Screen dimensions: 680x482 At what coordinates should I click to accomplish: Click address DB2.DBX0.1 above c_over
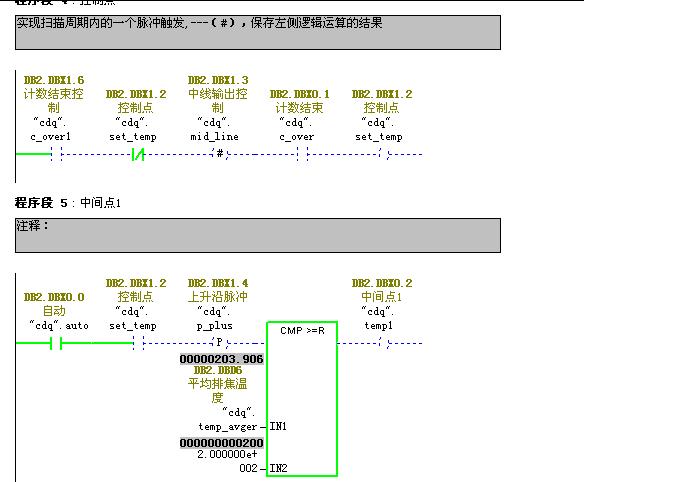coord(300,94)
